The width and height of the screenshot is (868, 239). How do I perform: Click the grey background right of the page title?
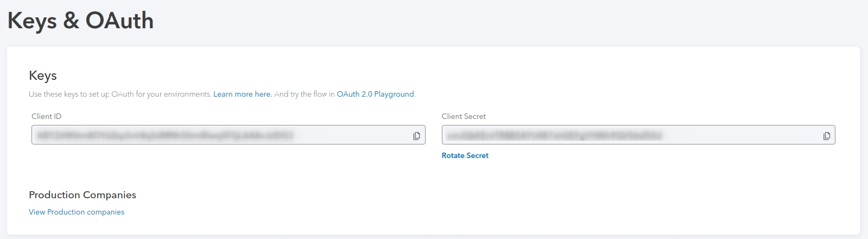click(x=510, y=22)
